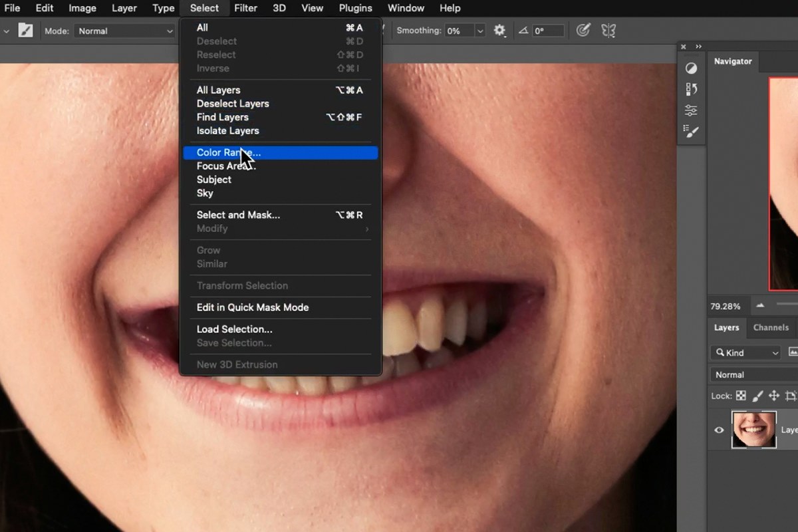Choose Deselect Layers menu item
This screenshot has height=532, width=798.
(280, 104)
